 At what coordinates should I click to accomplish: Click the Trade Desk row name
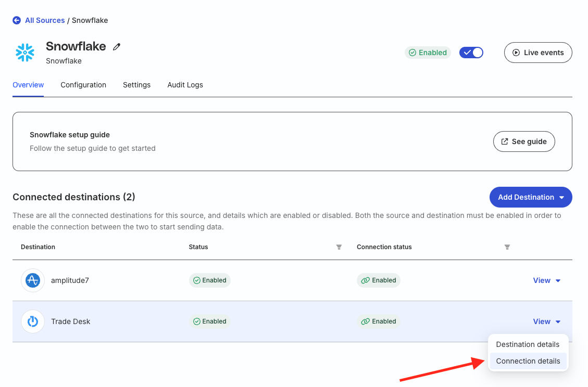tap(70, 321)
